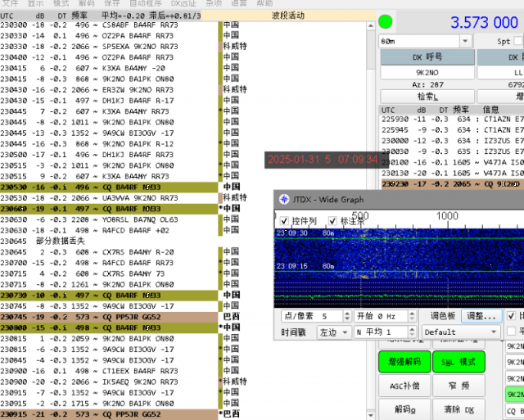The width and height of the screenshot is (524, 420).
Task: Tick the Spt checkbox
Action: point(518,41)
